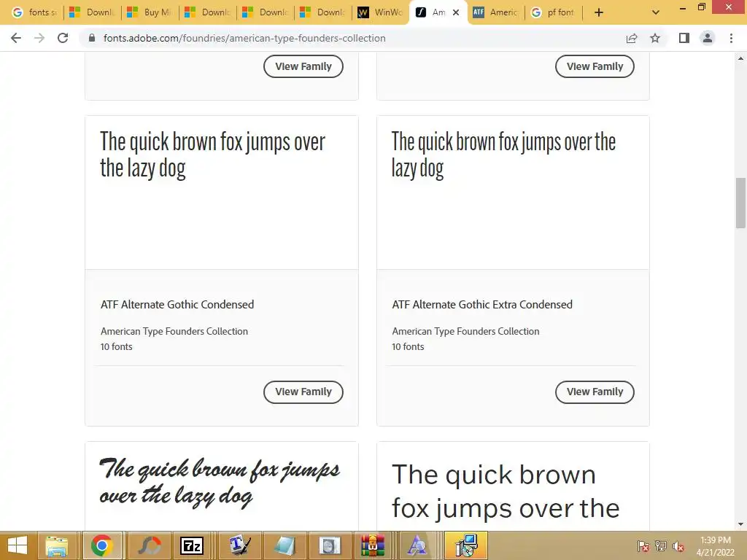Share this page icon in address bar

[632, 38]
